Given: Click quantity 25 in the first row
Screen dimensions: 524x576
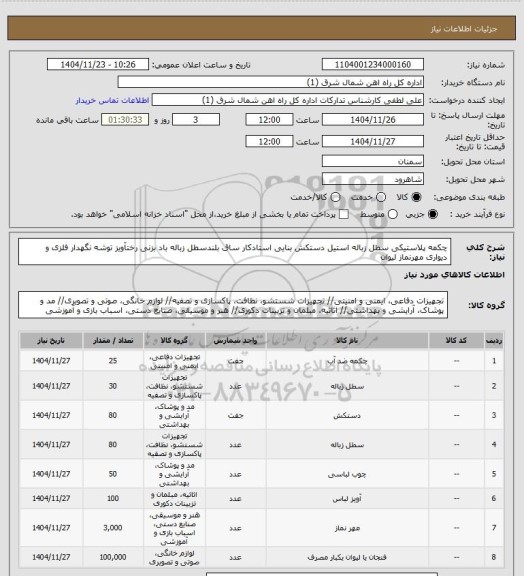Looking at the screenshot, I should tap(113, 361).
